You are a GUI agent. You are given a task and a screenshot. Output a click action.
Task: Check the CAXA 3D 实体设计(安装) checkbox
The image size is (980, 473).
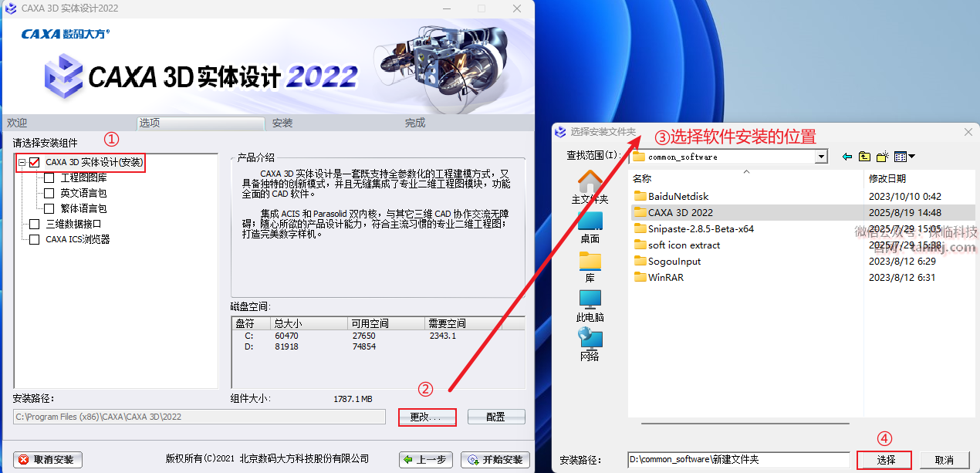34,163
